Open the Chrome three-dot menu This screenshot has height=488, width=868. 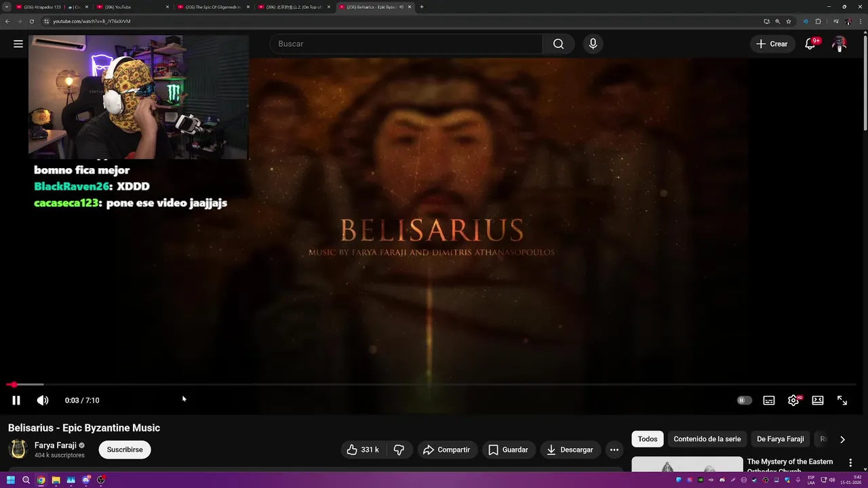861,21
